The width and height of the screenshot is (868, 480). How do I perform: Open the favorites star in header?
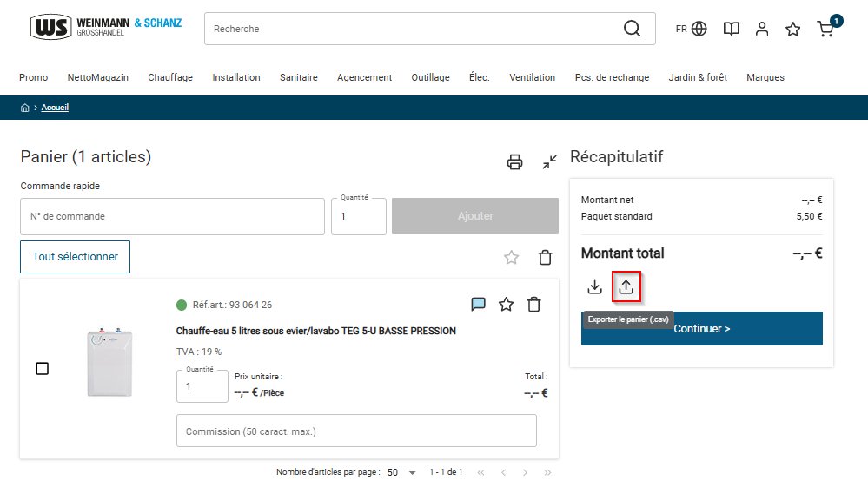coord(792,29)
